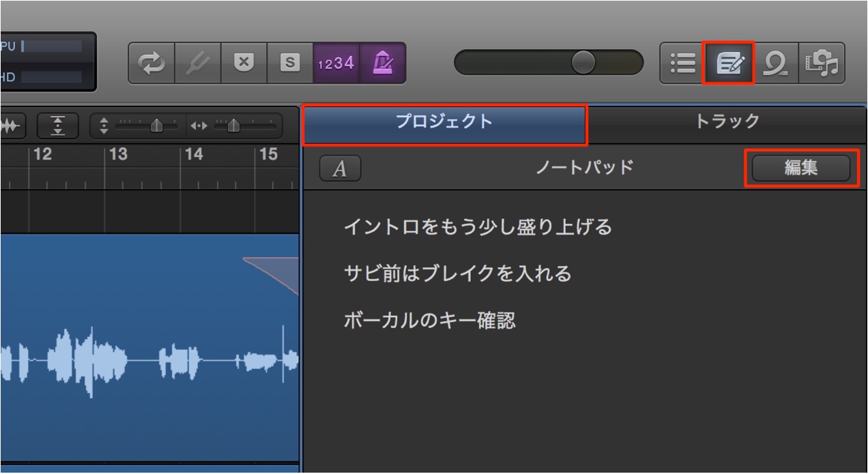Click the ノートパッド title
868x474 pixels.
click(x=584, y=168)
